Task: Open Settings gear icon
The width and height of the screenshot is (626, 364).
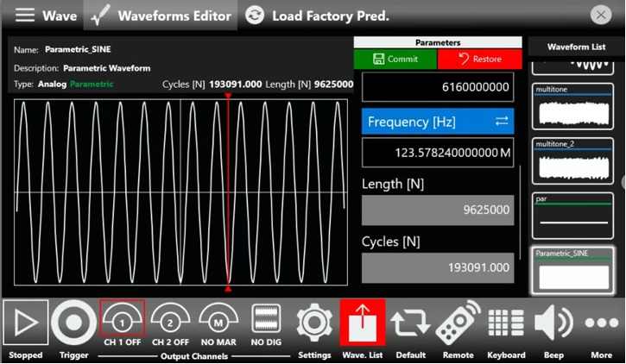Action: (x=314, y=323)
